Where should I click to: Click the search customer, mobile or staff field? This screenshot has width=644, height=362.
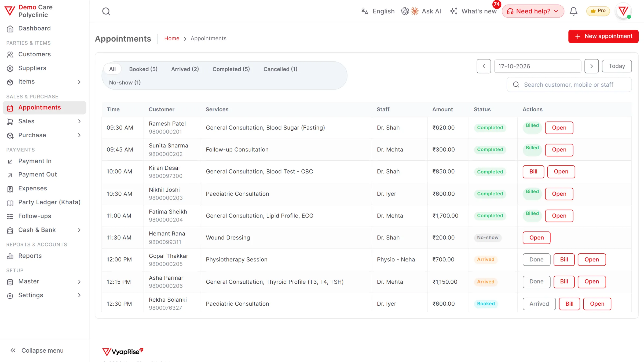569,85
